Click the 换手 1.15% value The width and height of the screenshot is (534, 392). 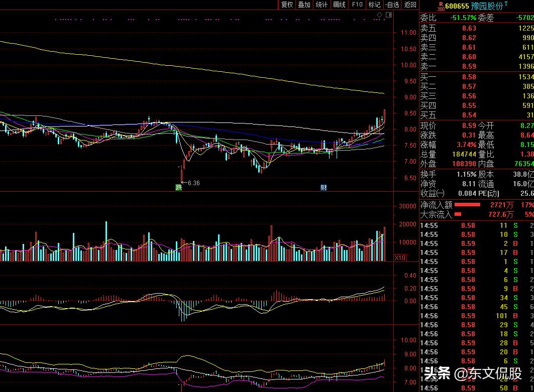click(x=466, y=174)
